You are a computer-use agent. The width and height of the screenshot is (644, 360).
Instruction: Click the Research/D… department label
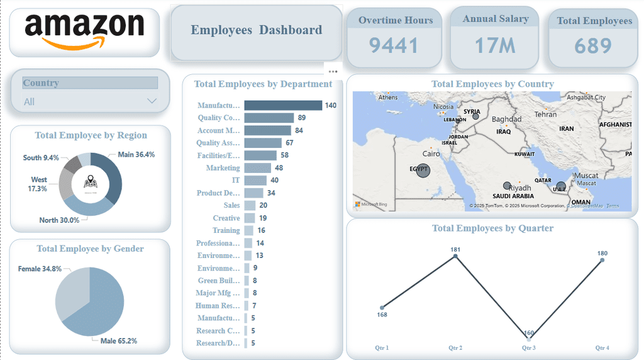[x=218, y=343]
